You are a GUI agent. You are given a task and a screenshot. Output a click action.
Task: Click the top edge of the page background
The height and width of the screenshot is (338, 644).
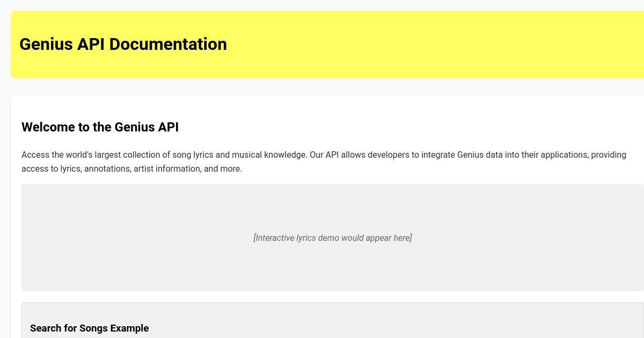pyautogui.click(x=322, y=4)
